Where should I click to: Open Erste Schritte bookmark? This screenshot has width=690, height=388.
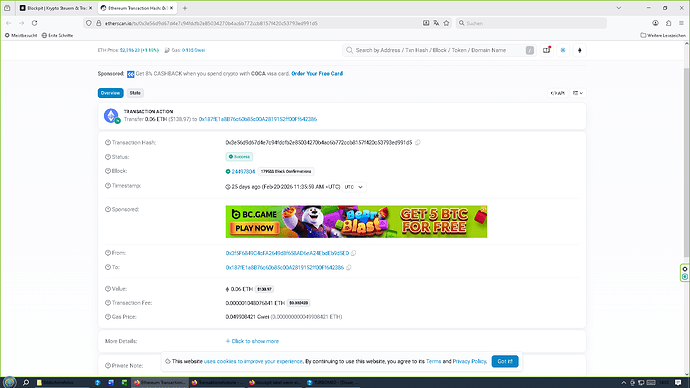click(57, 35)
